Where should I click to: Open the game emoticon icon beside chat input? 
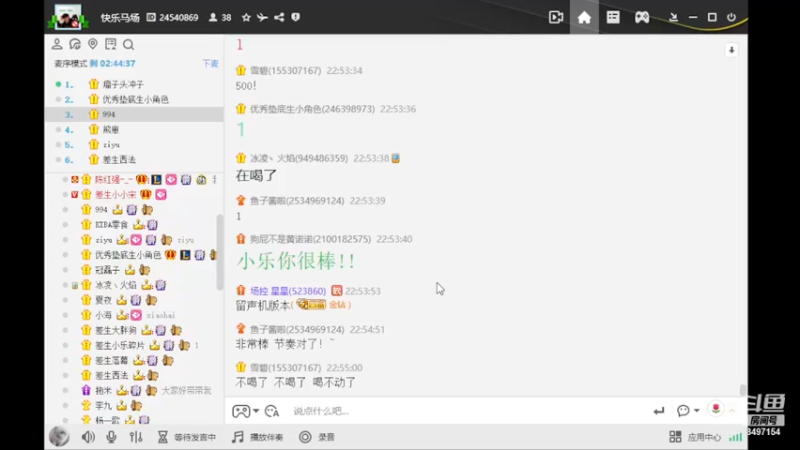pos(241,411)
